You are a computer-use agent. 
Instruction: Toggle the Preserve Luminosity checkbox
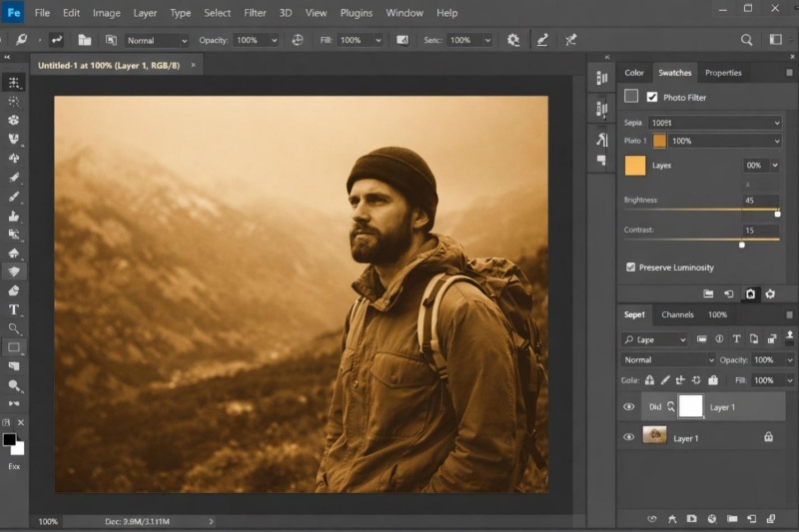click(x=631, y=267)
